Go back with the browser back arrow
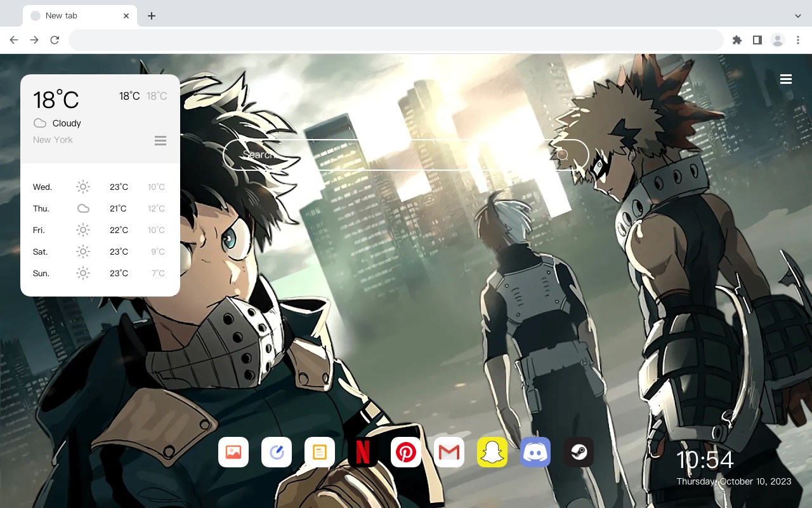 pos(14,40)
